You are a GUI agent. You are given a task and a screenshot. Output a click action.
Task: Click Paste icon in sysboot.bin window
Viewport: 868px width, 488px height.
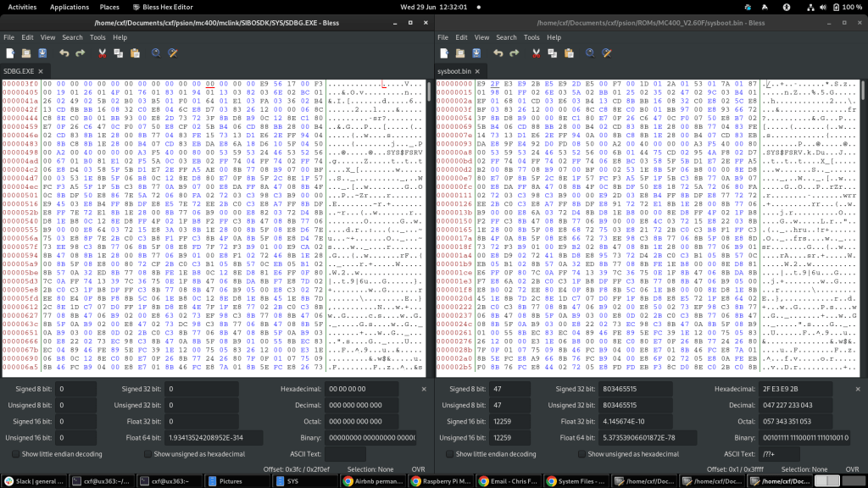tap(569, 53)
